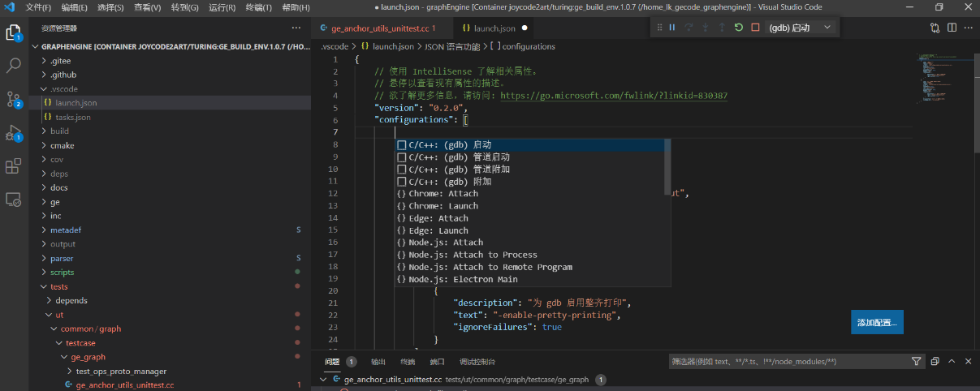The width and height of the screenshot is (980, 391).
Task: Open the Source Control view
Action: pos(14,99)
